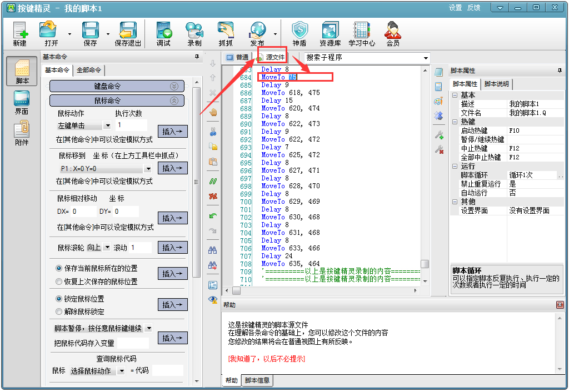The height and width of the screenshot is (392, 569).
Task: Open dropdown arrow next to 打开
Action: 69,34
